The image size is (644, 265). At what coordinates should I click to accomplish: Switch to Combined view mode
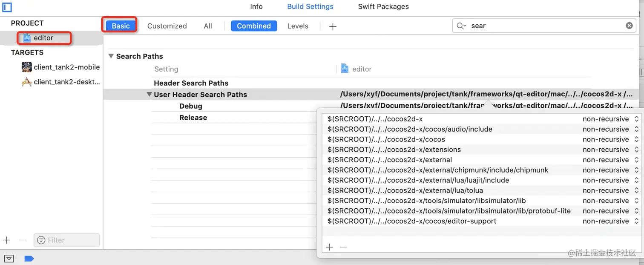(254, 26)
